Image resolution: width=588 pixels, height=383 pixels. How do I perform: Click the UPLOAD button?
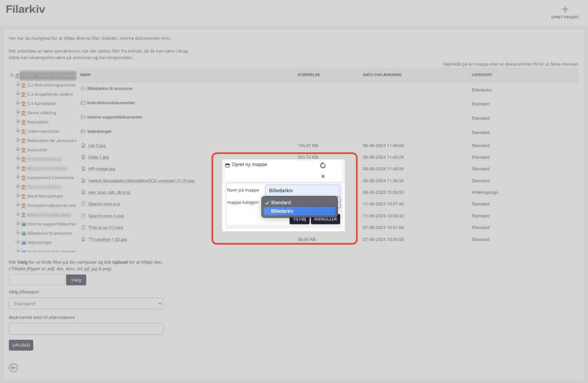click(x=21, y=345)
